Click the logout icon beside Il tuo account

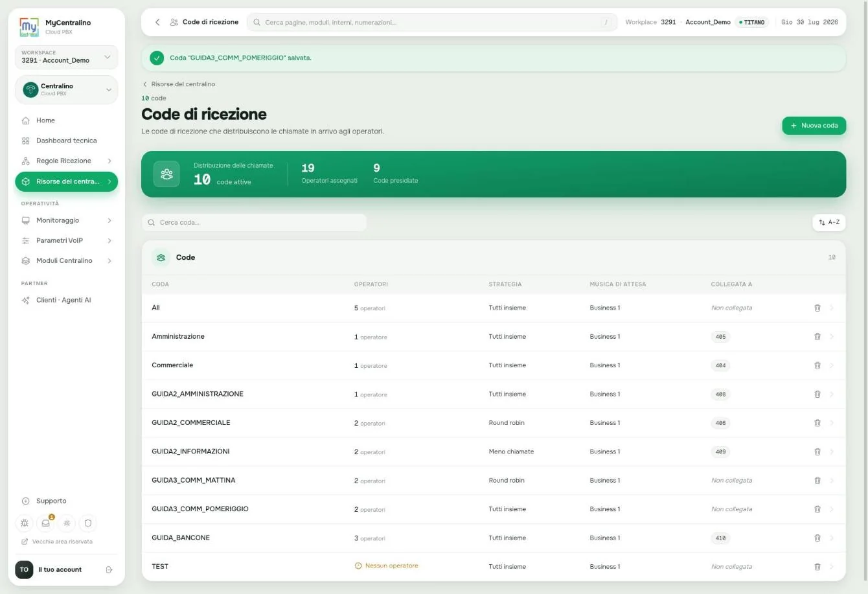[x=109, y=569]
